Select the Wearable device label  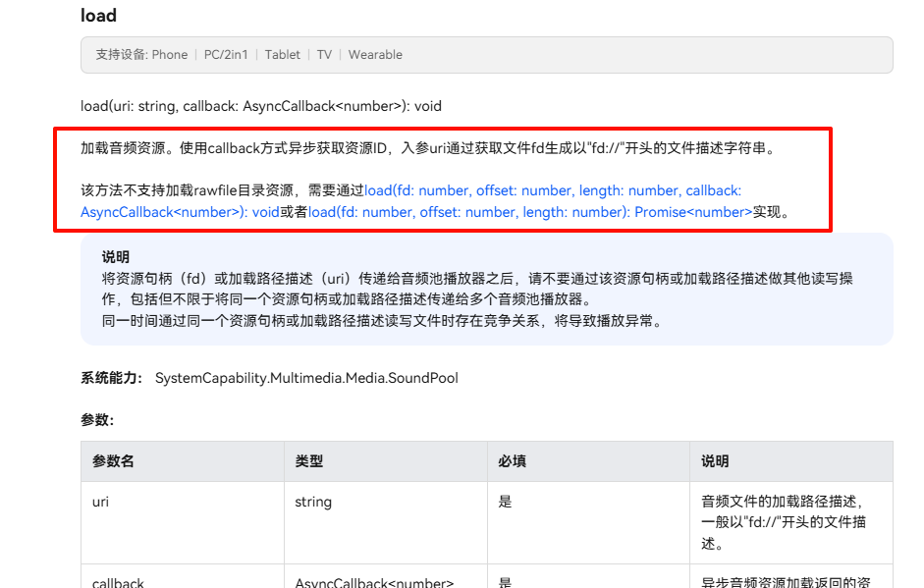375,55
